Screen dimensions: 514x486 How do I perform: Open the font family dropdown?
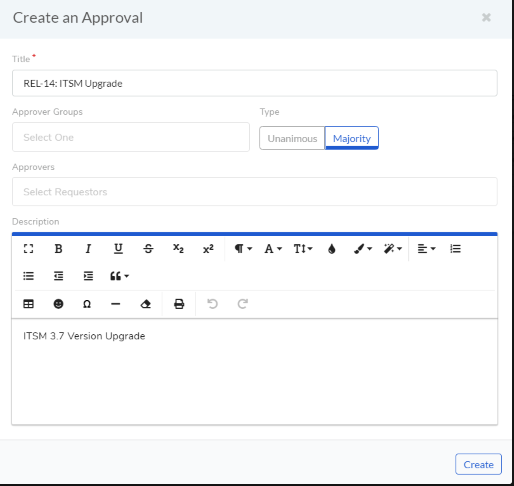coord(273,249)
